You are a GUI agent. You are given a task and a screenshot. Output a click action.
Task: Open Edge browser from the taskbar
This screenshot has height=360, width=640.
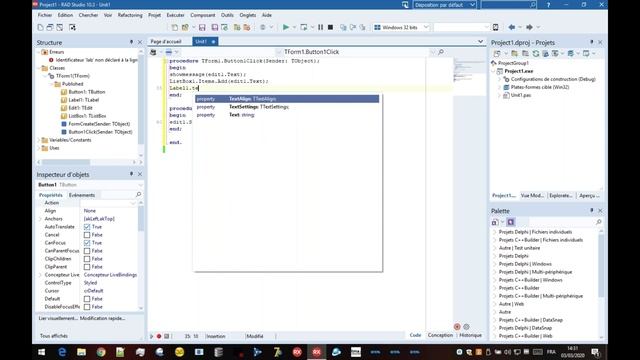(x=62, y=352)
